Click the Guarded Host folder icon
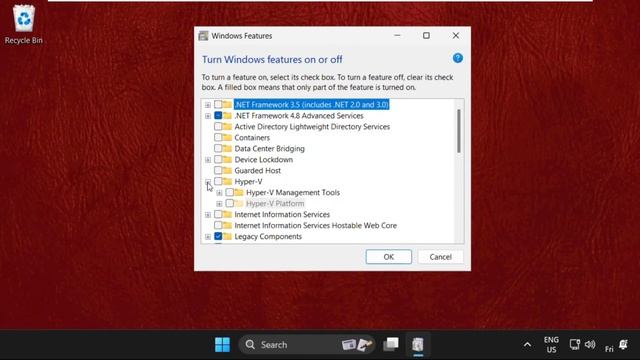Screen dimensions: 640x360 coord(227,170)
